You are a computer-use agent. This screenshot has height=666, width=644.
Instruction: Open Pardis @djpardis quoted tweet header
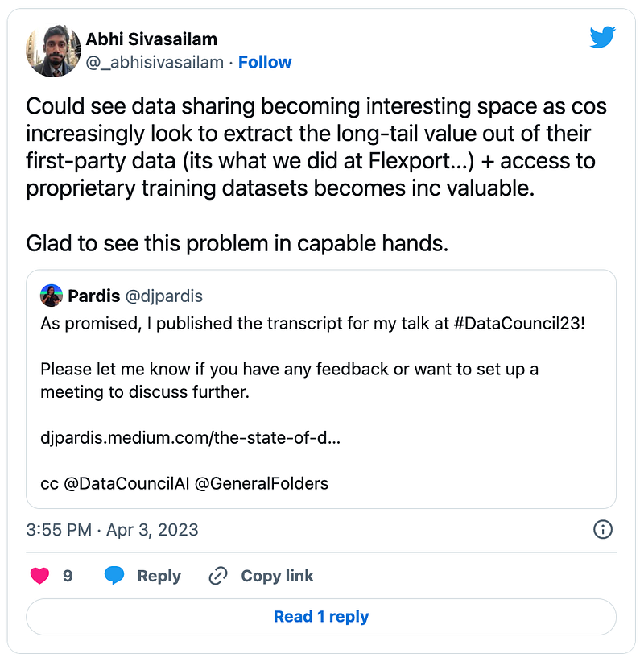(122, 296)
